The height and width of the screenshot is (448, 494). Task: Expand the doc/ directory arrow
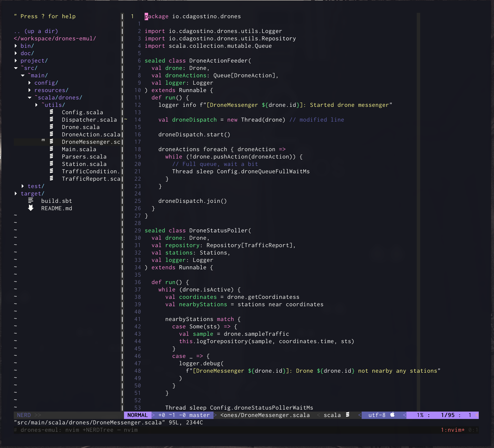[x=16, y=53]
